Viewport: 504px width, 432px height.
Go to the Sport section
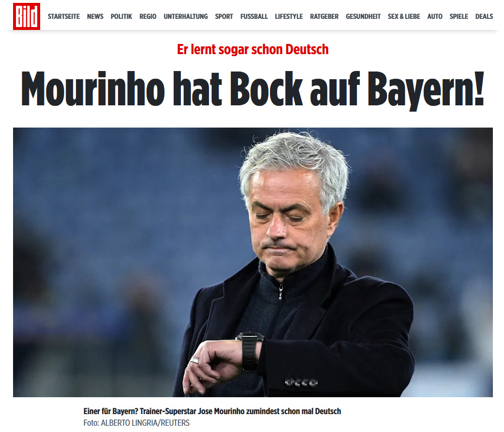tap(224, 16)
